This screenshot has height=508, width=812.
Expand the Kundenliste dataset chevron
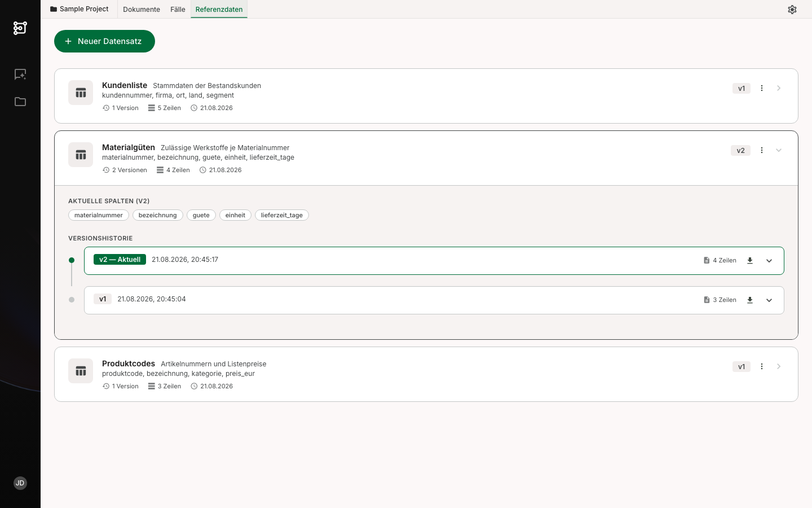click(779, 88)
